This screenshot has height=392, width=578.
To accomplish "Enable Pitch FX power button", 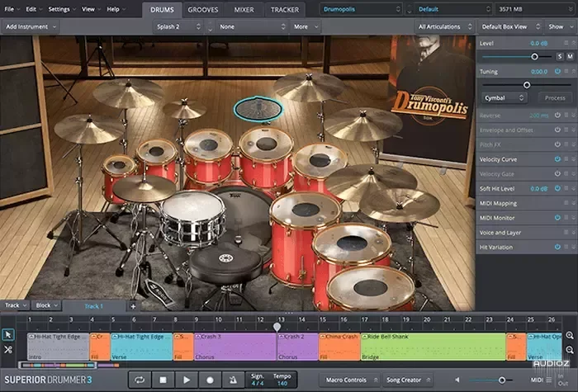I will click(557, 144).
